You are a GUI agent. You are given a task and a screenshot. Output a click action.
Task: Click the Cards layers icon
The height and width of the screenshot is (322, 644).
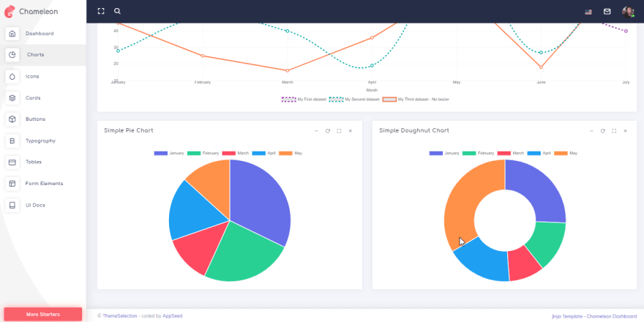[12, 98]
